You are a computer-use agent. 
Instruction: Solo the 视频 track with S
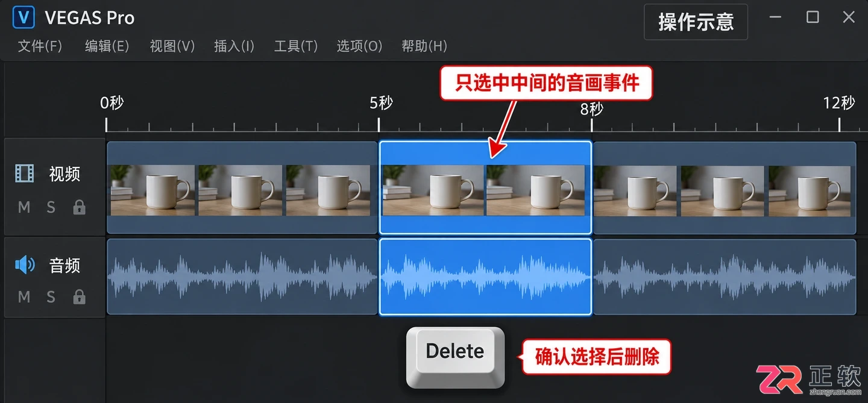[51, 208]
